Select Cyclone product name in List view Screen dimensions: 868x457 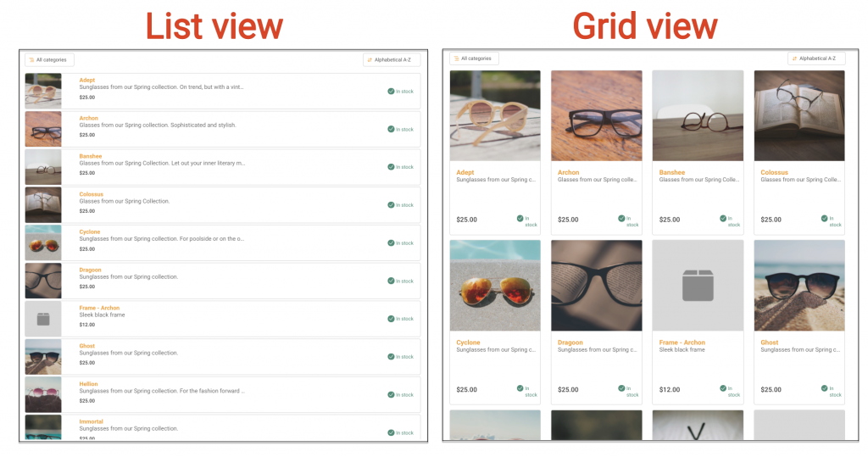[90, 232]
